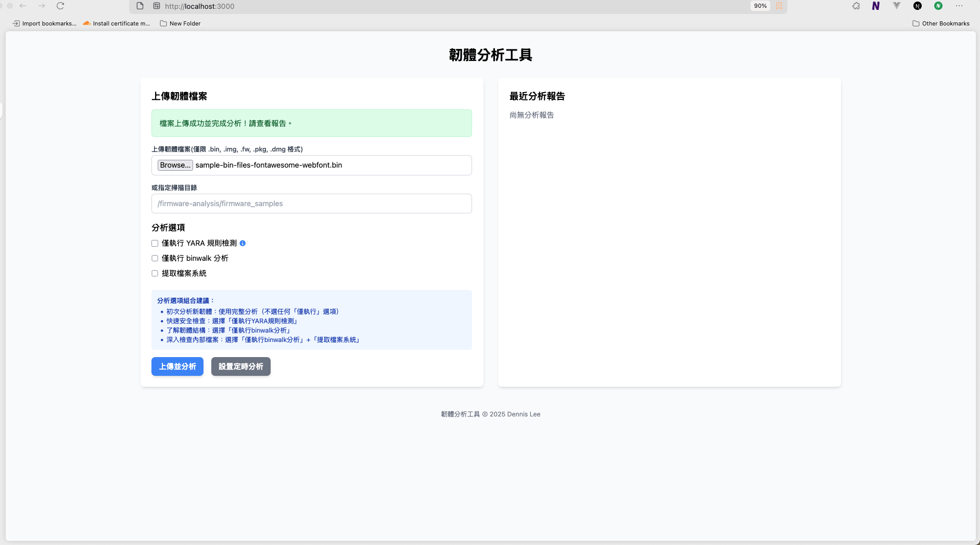The width and height of the screenshot is (980, 545).
Task: Click the tip line starting with 深入檢查內部檔案
Action: [263, 339]
